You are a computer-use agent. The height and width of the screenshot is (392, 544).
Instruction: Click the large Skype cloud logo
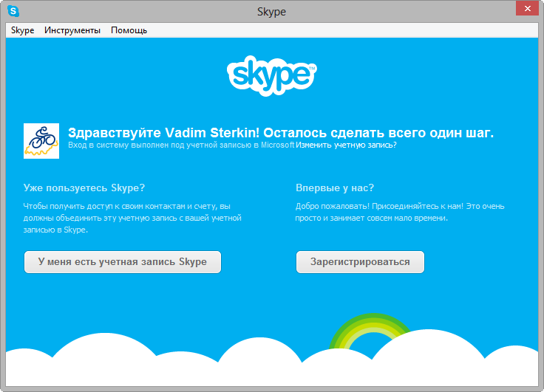pyautogui.click(x=272, y=75)
